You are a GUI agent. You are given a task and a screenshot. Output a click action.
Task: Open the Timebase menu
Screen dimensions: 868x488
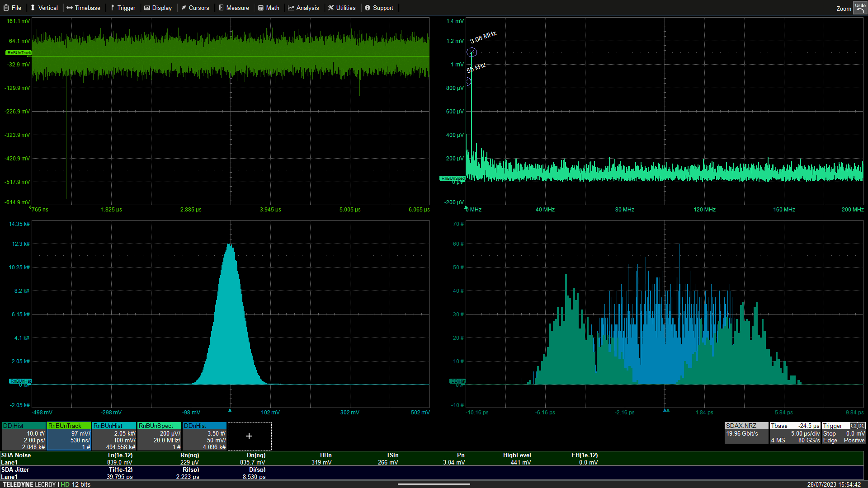84,8
